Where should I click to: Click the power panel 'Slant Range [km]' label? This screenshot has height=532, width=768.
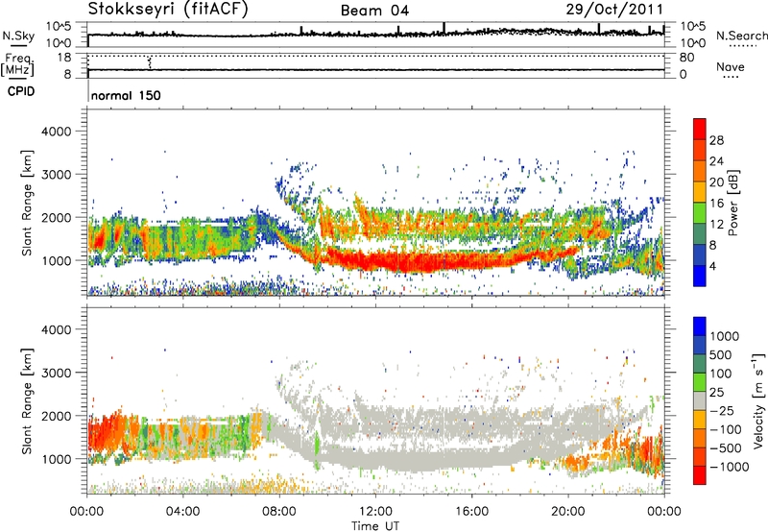(27, 203)
